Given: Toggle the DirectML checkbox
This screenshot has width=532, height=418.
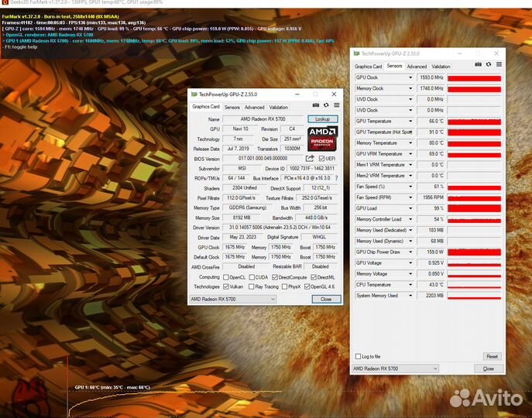Looking at the screenshot, I should click(314, 277).
